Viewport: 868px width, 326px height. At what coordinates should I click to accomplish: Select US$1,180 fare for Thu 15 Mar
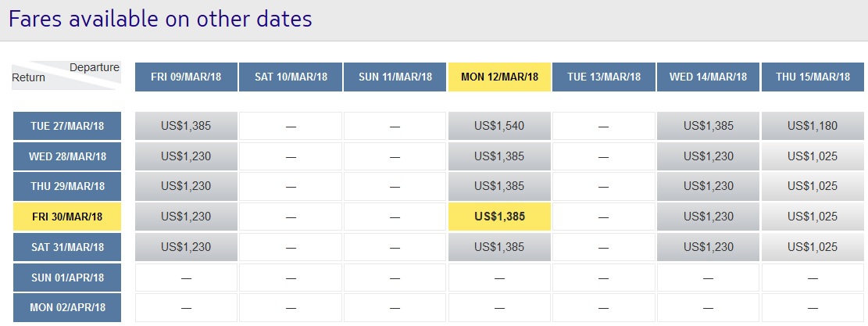813,126
